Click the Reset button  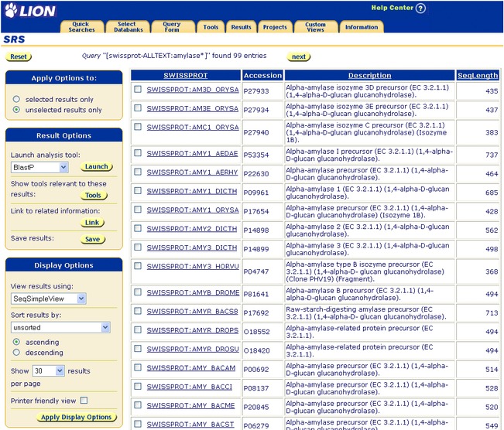(x=19, y=56)
